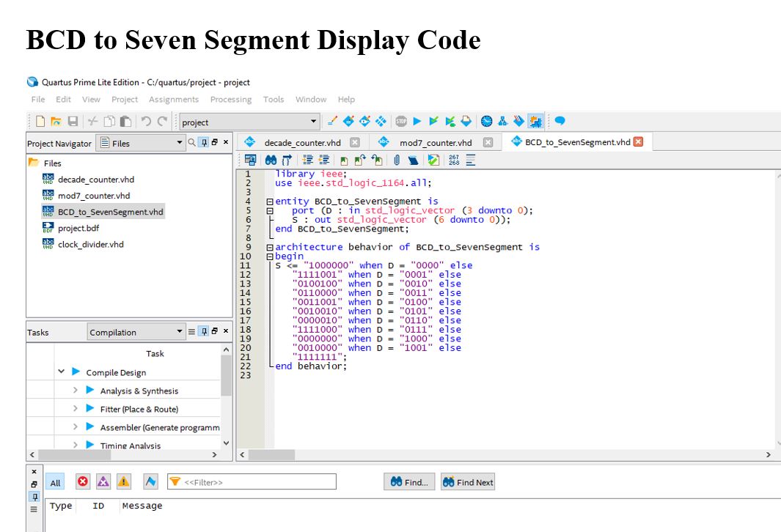This screenshot has height=532, width=781.
Task: Start Compilation with the blue play icon
Action: (x=417, y=121)
